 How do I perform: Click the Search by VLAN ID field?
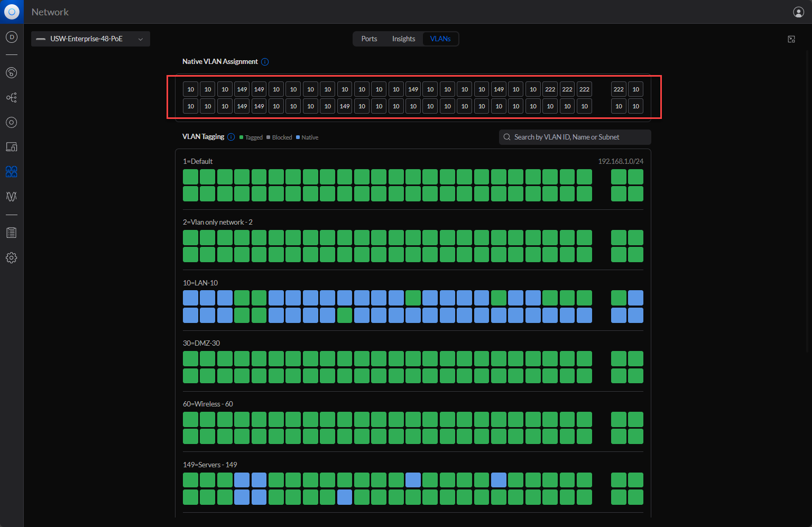point(575,137)
